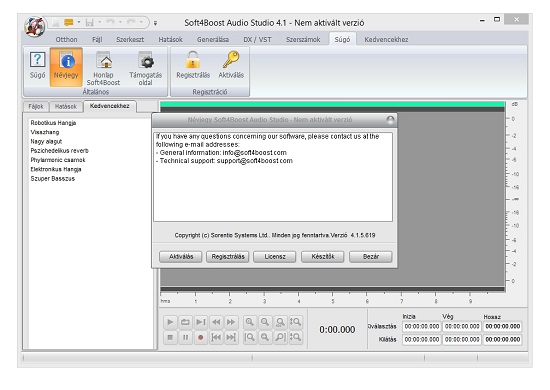Click the view (Kilátás) length time field
The image size is (550, 390).
pyautogui.click(x=503, y=340)
